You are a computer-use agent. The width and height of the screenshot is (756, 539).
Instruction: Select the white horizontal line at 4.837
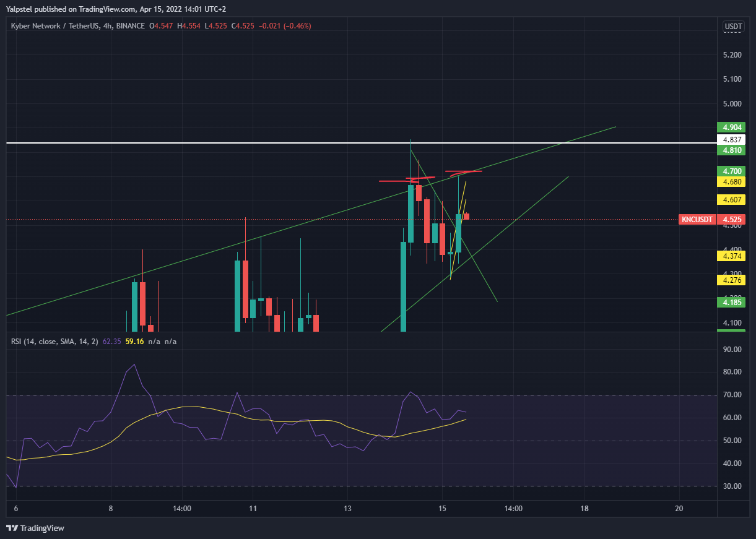point(361,143)
